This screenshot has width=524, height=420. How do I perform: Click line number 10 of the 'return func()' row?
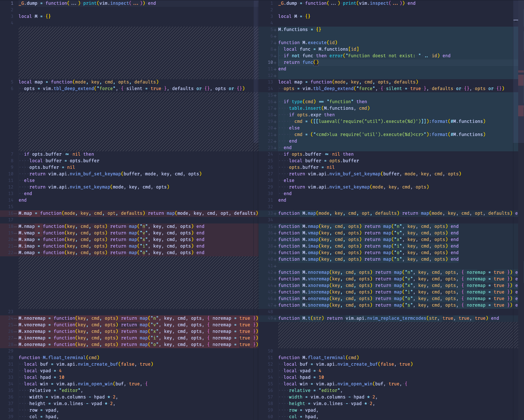click(270, 62)
